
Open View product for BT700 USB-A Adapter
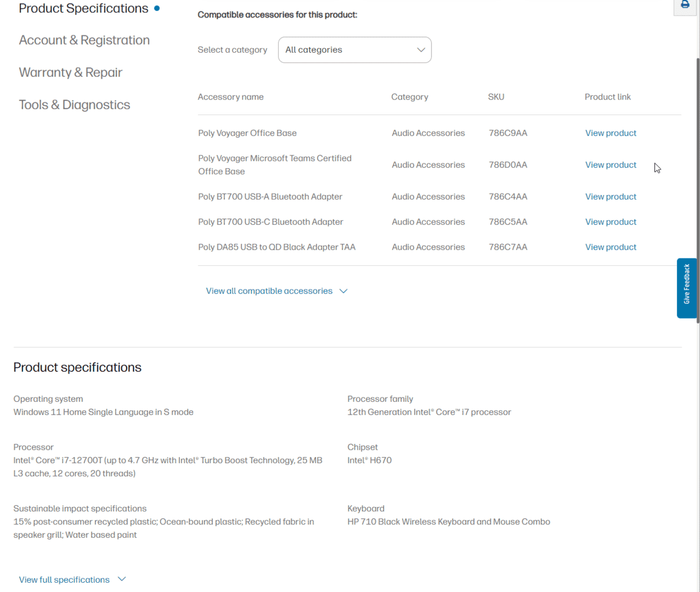pos(610,197)
